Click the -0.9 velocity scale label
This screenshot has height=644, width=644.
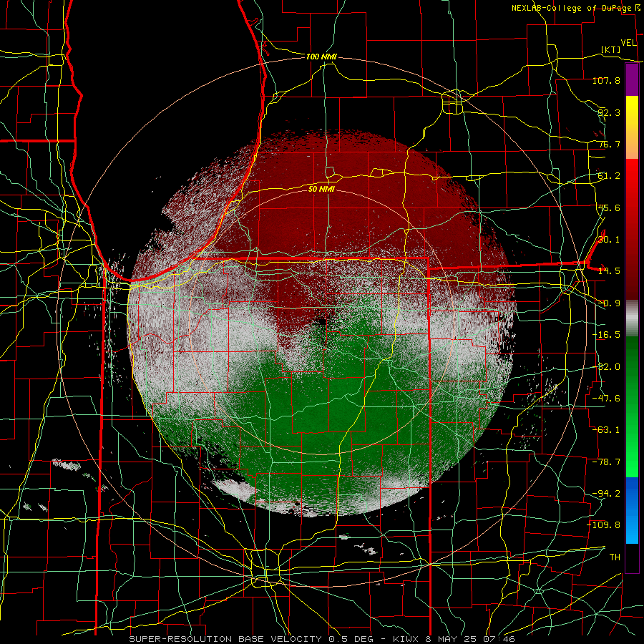click(x=609, y=303)
